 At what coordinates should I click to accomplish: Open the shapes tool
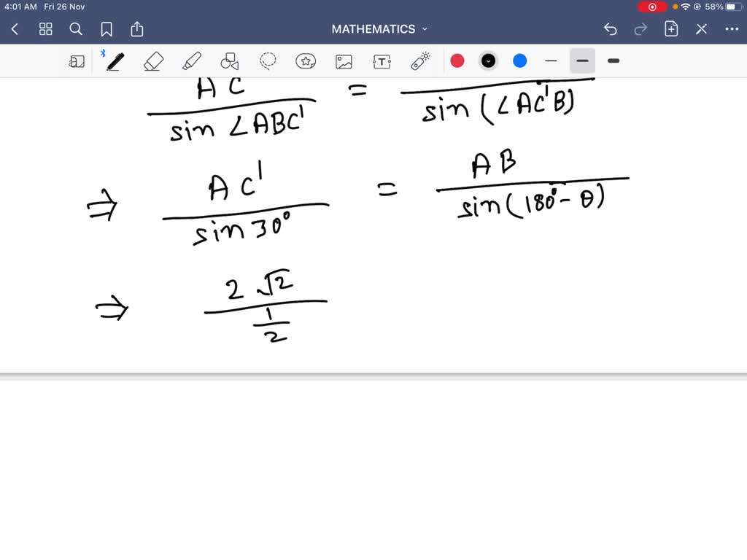click(230, 61)
